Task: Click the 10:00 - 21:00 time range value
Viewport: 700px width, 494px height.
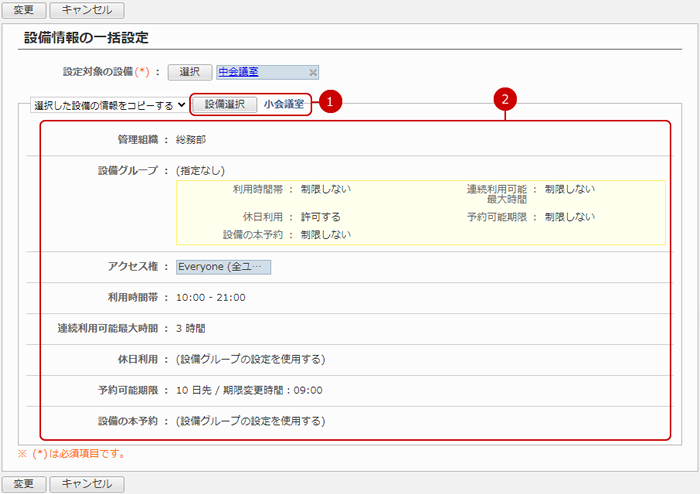Action: (211, 297)
